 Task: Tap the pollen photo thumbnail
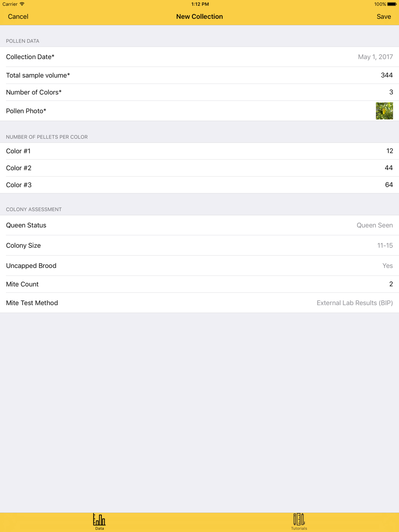tap(384, 111)
